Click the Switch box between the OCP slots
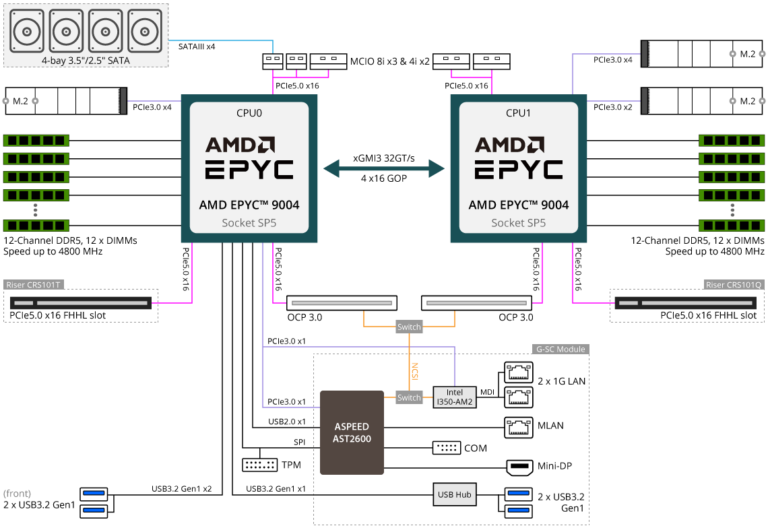Screen dimensions: 768x532 pos(409,327)
